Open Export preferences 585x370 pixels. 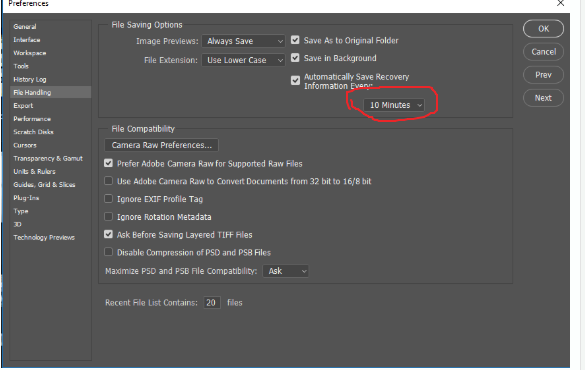23,106
